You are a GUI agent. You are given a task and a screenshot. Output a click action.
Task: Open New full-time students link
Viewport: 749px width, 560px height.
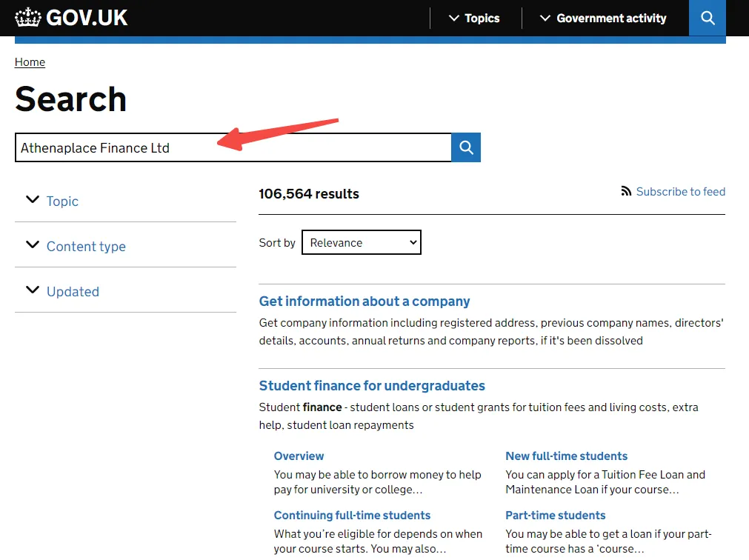(x=566, y=456)
